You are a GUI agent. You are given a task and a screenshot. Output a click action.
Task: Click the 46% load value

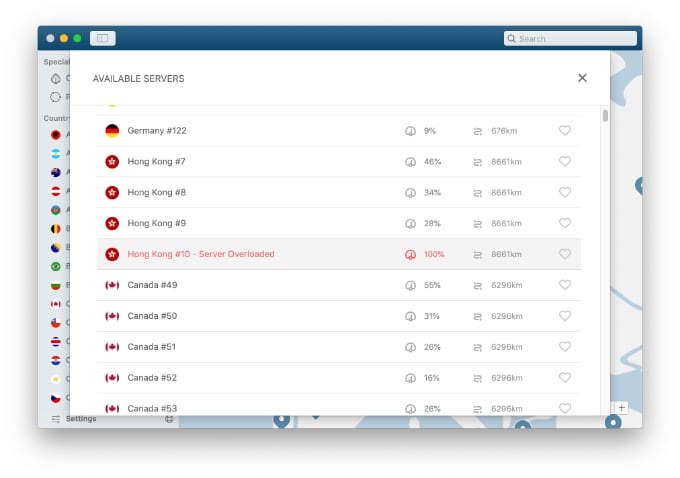coord(432,161)
